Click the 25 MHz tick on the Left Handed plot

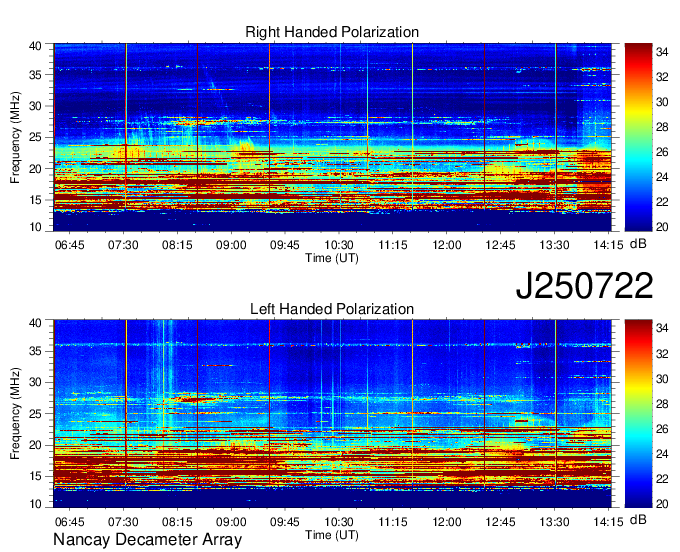click(x=35, y=414)
